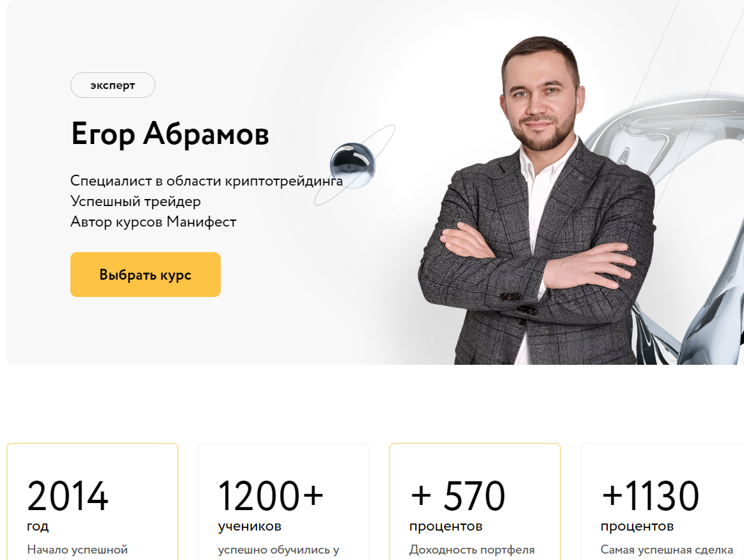Click the Специалист в области криптотрейдинга line

coord(207,181)
